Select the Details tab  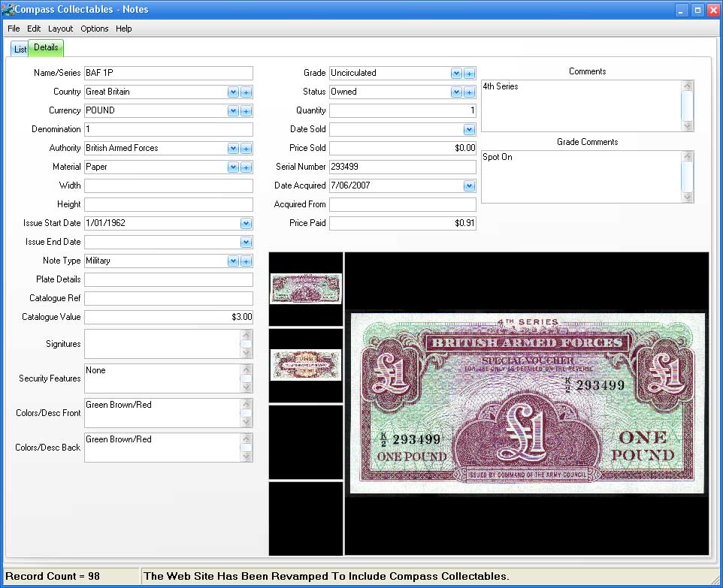click(46, 48)
